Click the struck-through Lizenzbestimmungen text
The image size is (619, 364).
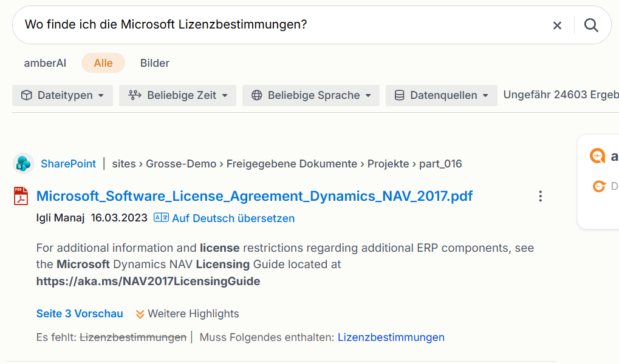(133, 337)
